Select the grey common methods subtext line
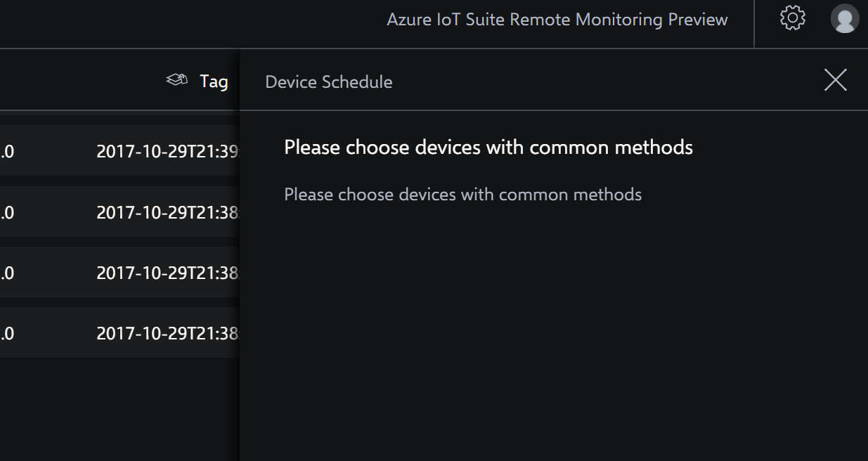 [x=462, y=194]
